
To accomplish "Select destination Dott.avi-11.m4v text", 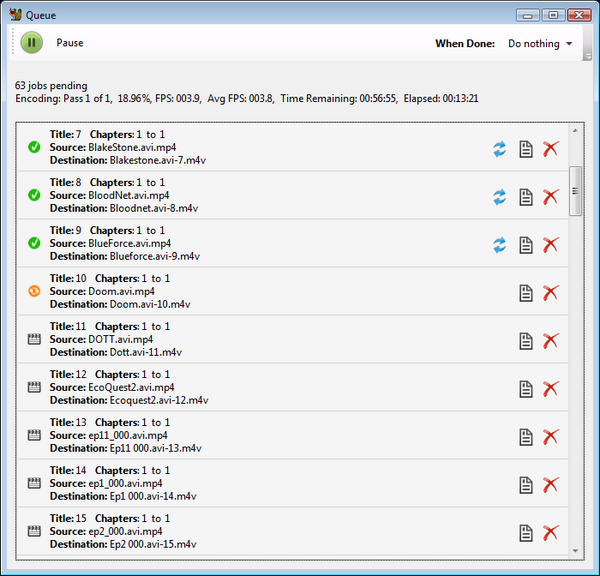I will 145,352.
